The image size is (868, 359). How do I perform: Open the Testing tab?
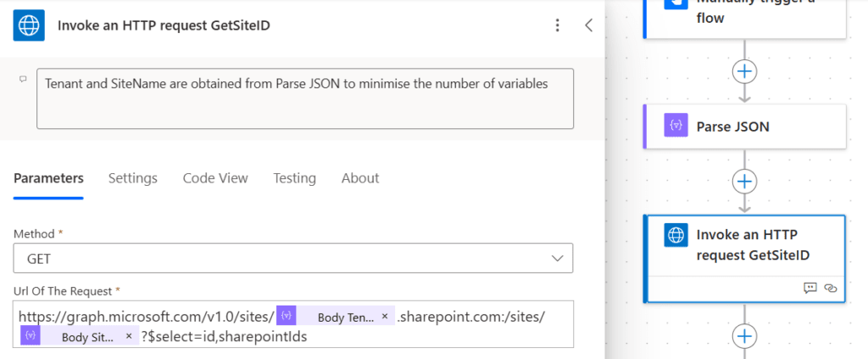294,178
